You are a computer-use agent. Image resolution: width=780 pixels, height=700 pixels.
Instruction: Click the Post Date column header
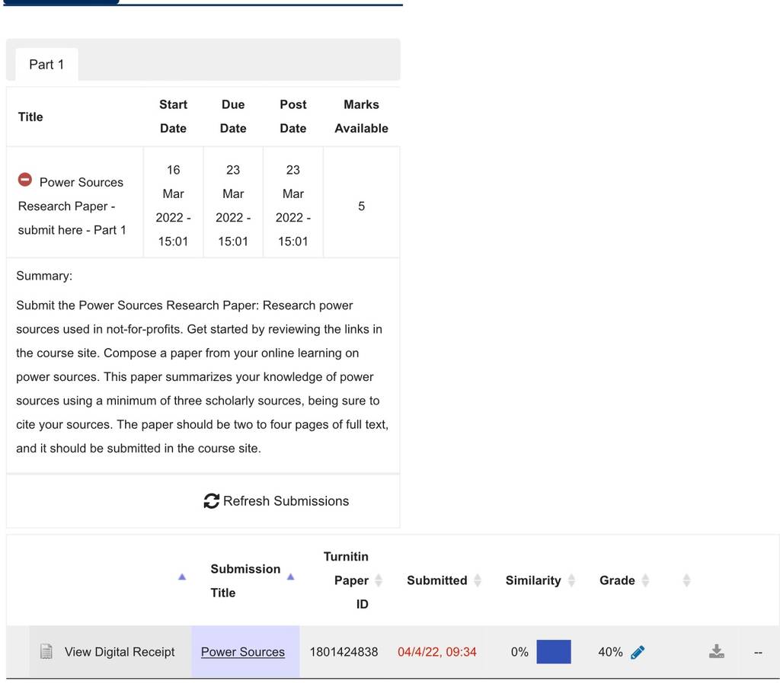point(293,117)
